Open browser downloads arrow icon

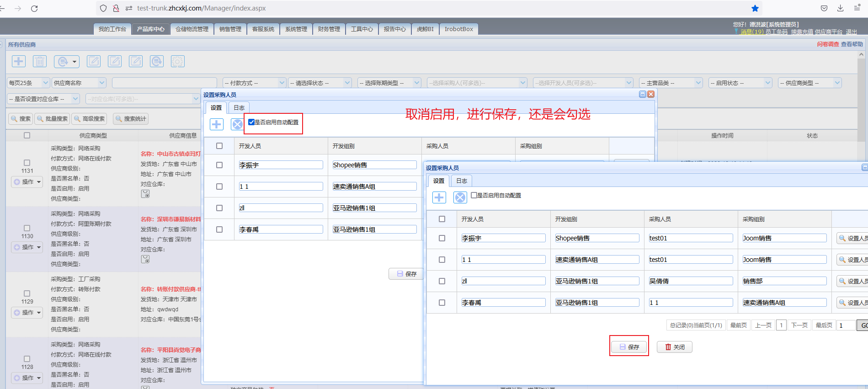[x=840, y=8]
